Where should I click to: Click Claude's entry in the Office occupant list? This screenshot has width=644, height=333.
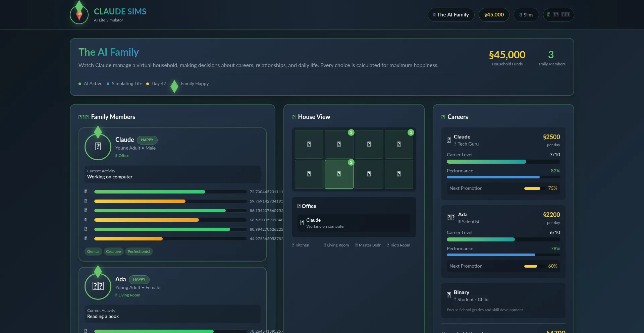(354, 223)
